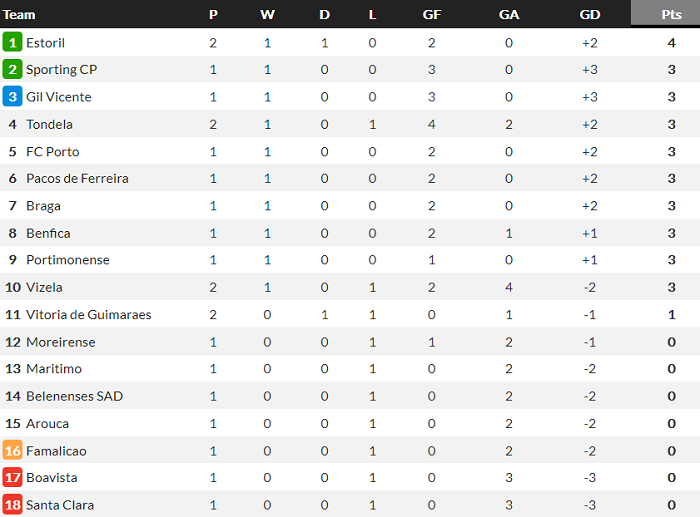Viewport: 700px width, 517px height.
Task: Click the Team column header
Action: tap(20, 14)
